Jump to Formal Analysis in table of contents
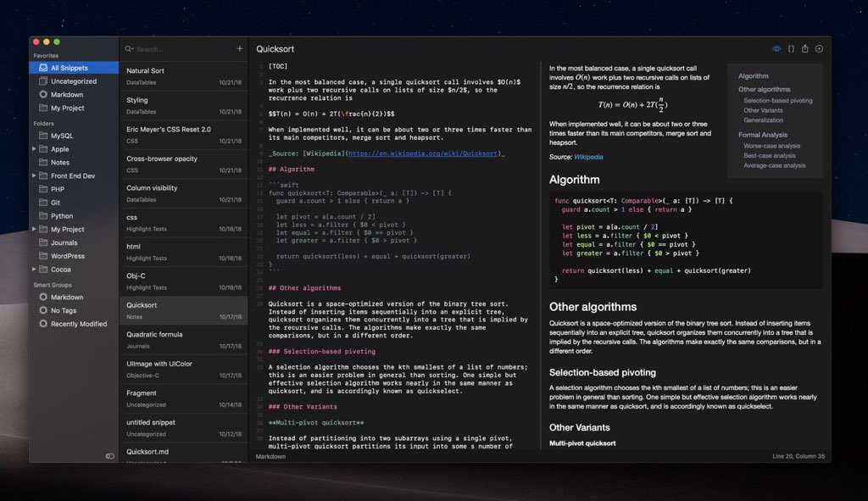Viewport: 868px width, 501px height. tap(762, 135)
